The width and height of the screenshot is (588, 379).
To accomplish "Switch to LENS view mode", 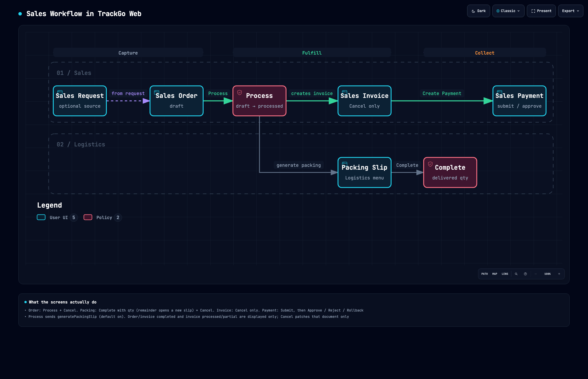I will coord(505,274).
